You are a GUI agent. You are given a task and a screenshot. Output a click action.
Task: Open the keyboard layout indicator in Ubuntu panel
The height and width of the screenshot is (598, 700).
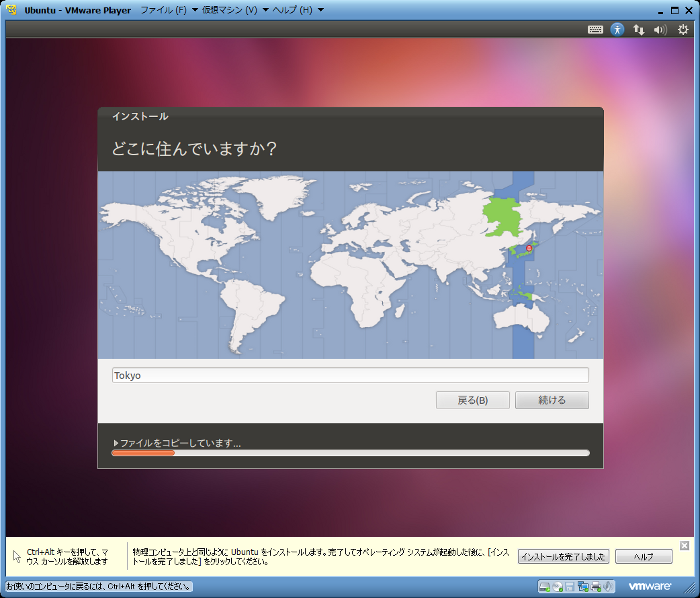(x=595, y=29)
